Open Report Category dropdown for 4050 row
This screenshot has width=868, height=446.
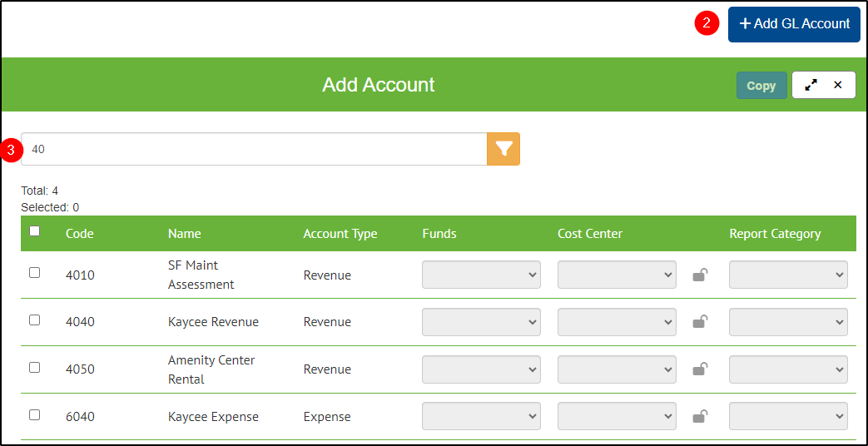pos(788,369)
